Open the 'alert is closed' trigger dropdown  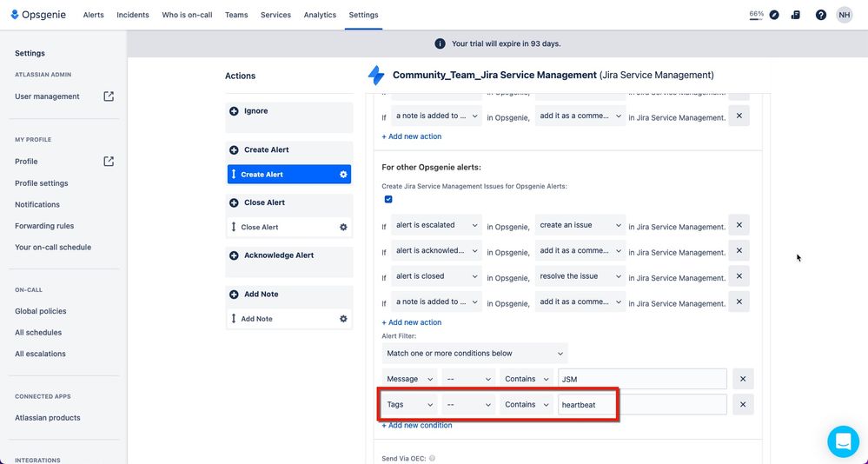[x=436, y=276]
